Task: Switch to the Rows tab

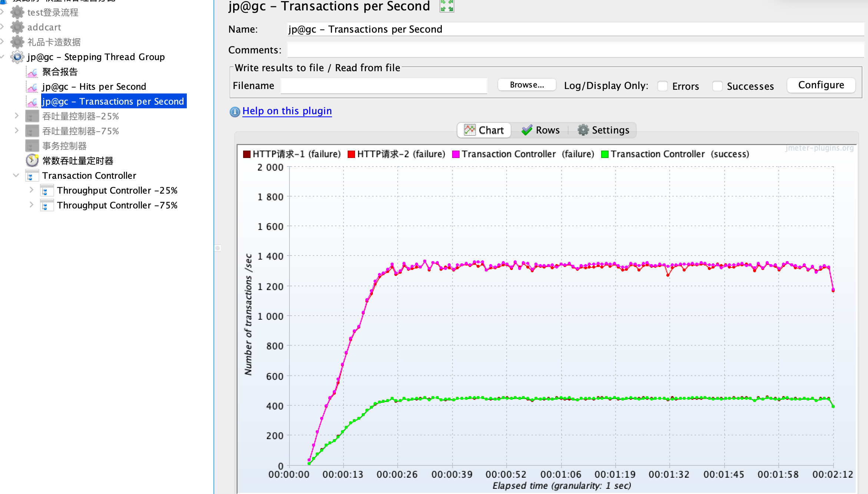Action: (540, 130)
